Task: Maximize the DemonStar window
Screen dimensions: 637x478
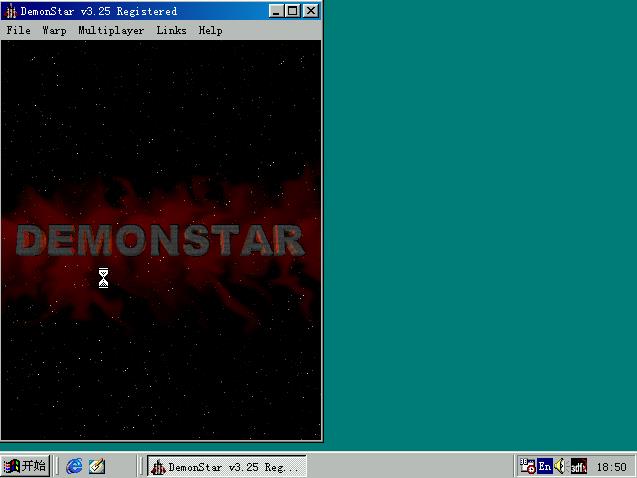Action: 292,11
